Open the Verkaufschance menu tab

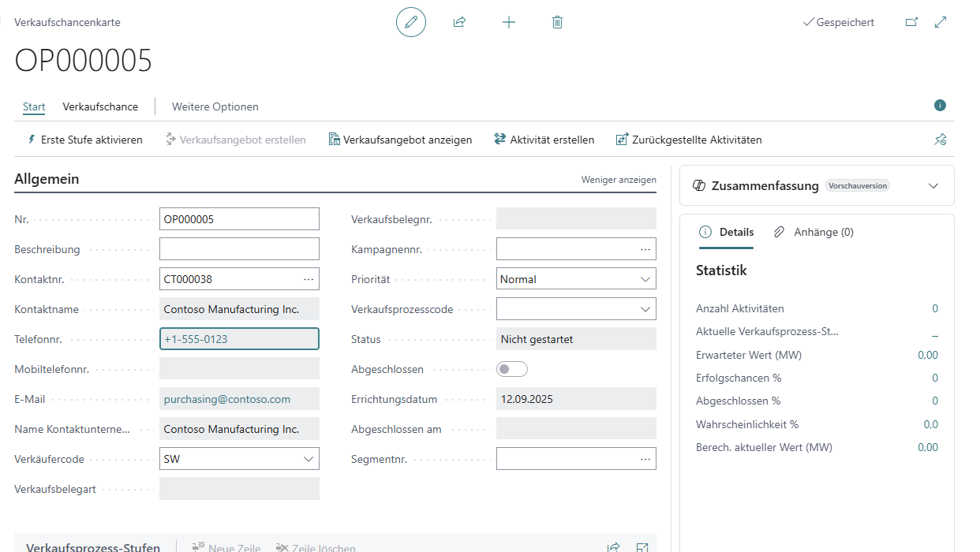click(x=100, y=106)
